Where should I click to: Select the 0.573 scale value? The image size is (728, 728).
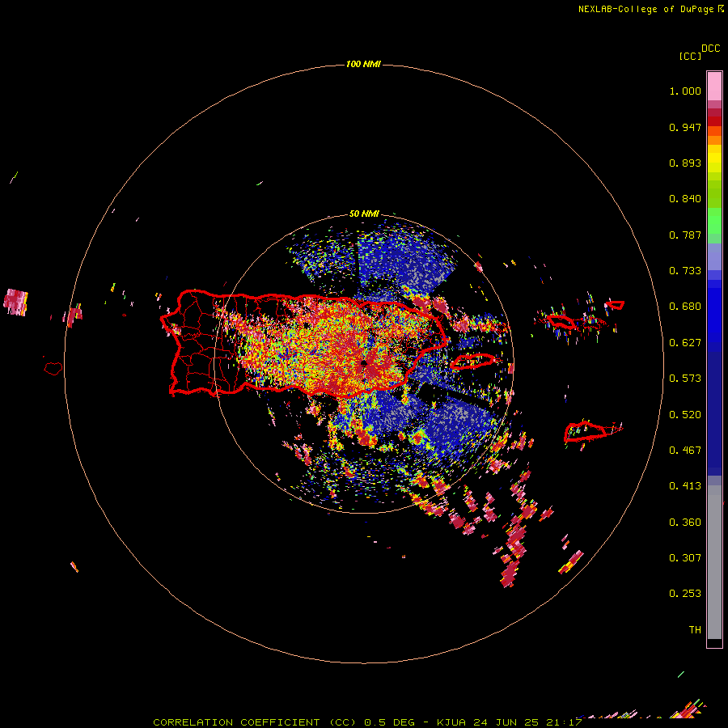point(685,379)
